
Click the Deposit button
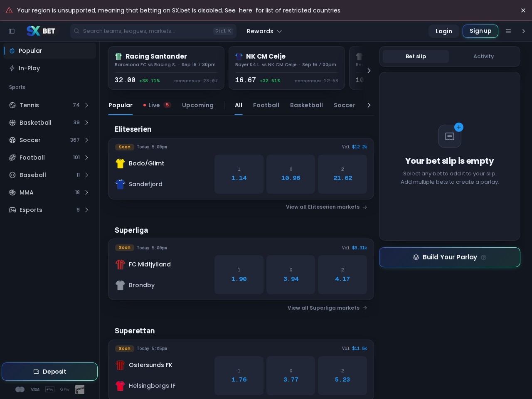click(50, 372)
